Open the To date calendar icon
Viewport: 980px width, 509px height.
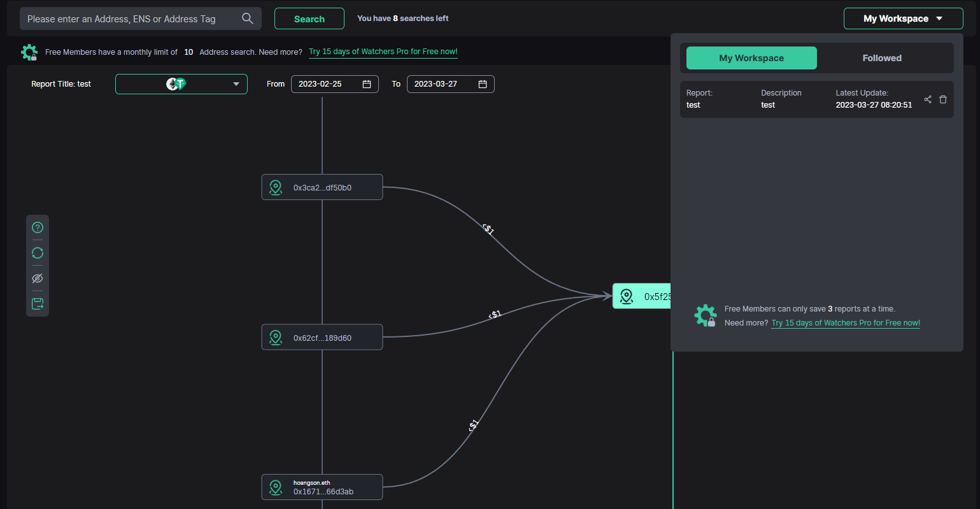(x=483, y=84)
